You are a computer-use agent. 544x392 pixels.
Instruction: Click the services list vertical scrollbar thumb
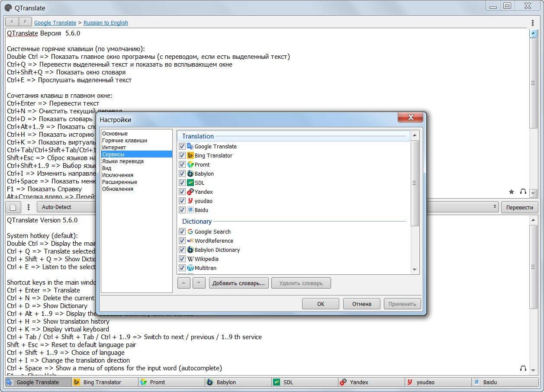(415, 183)
